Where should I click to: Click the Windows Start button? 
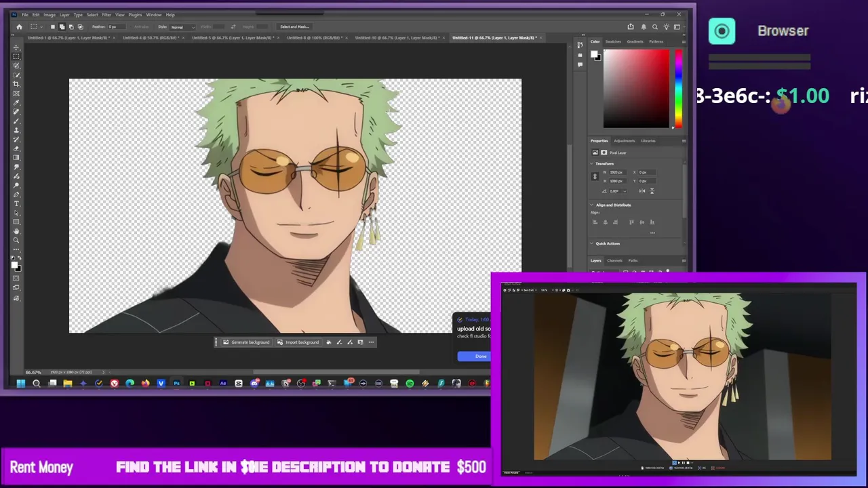tap(20, 384)
